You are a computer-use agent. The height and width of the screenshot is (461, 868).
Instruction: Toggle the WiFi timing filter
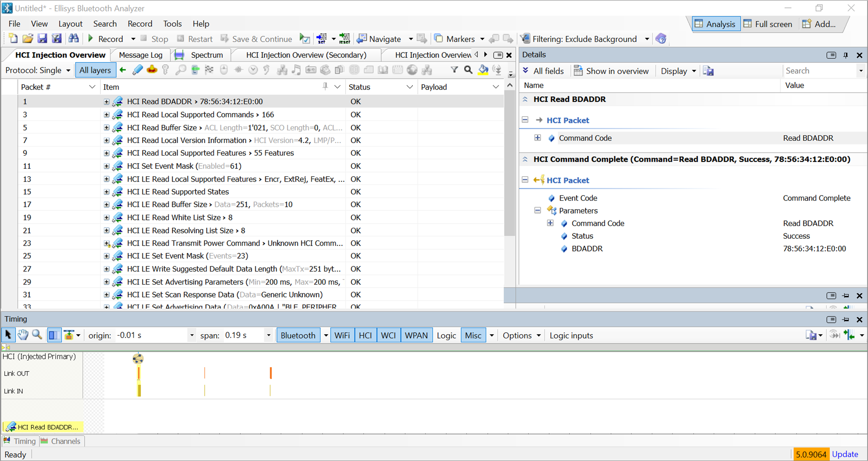342,335
